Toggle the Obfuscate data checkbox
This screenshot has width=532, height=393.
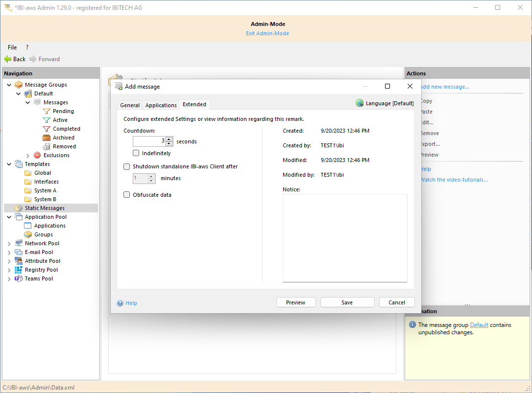(127, 195)
